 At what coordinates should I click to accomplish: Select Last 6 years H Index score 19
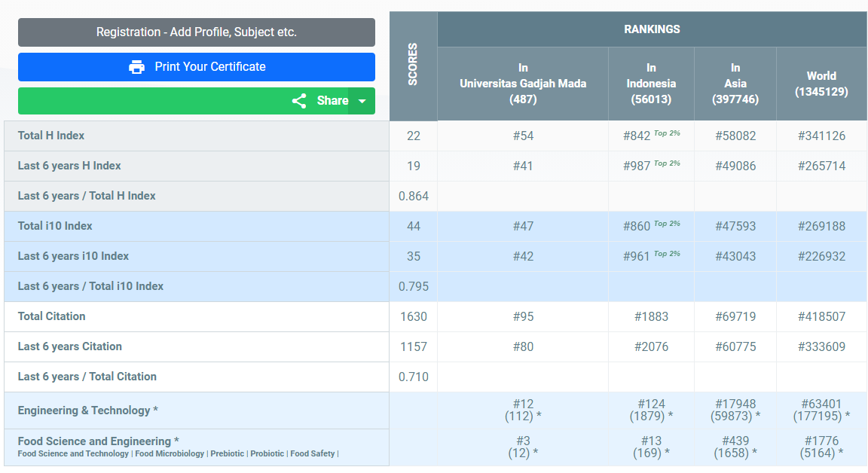(x=414, y=166)
